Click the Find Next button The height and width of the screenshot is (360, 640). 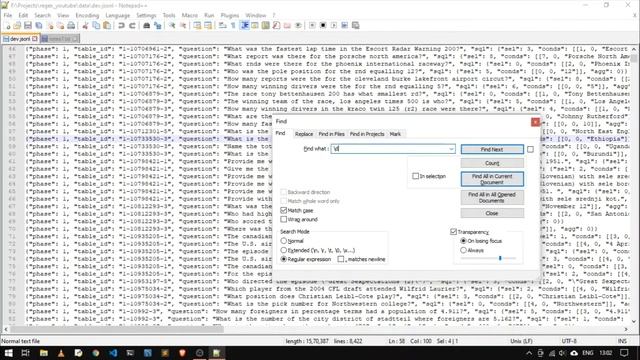click(492, 149)
